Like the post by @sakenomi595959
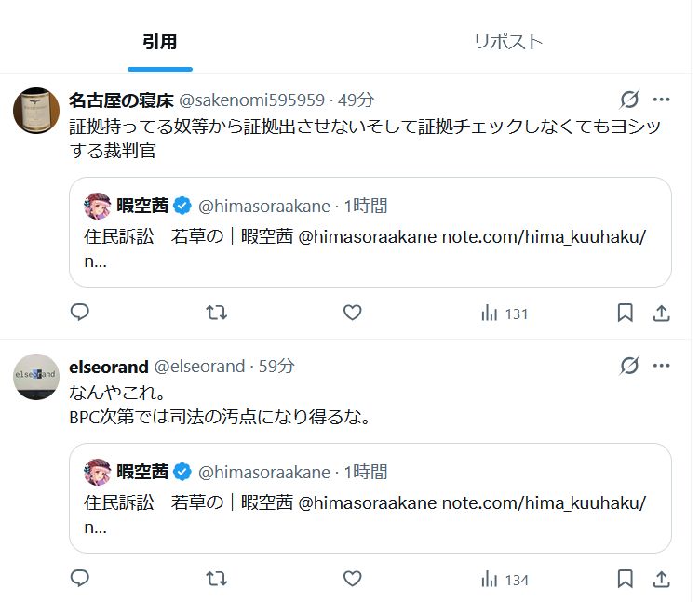700x602 pixels. click(352, 313)
